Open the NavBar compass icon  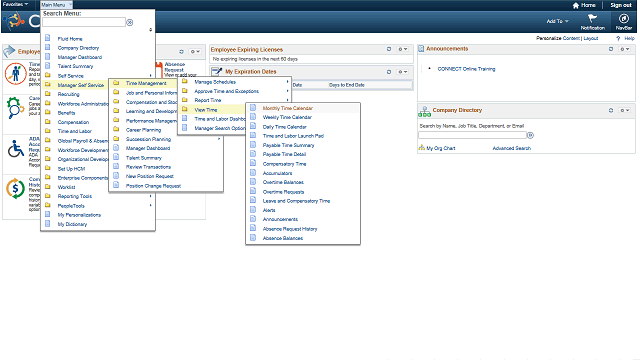click(x=623, y=19)
